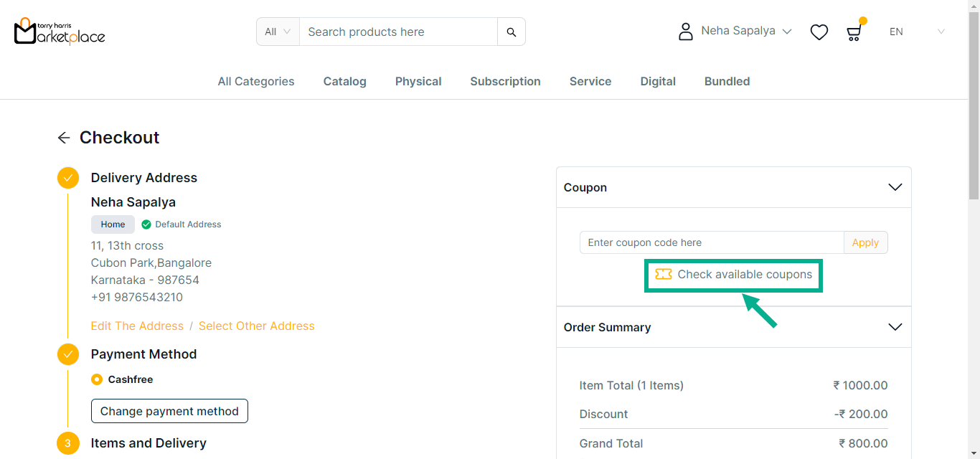Click the back arrow beside Checkout
The image size is (980, 459).
click(x=64, y=138)
